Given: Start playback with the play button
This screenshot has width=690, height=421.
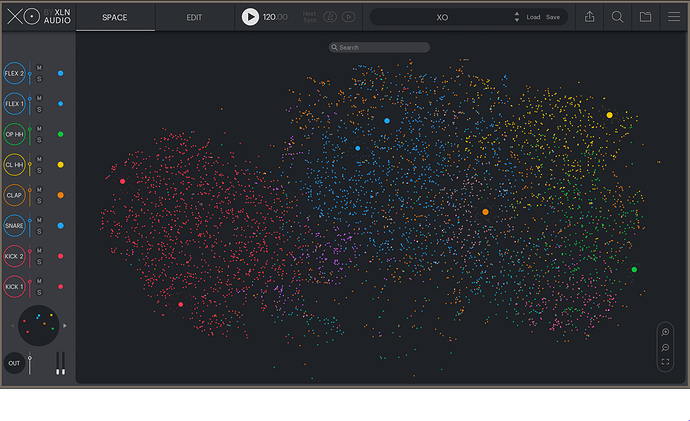Looking at the screenshot, I should pos(250,17).
